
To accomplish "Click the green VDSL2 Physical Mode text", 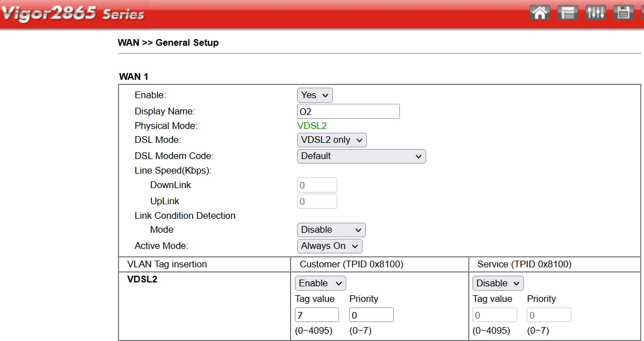I will [x=312, y=126].
